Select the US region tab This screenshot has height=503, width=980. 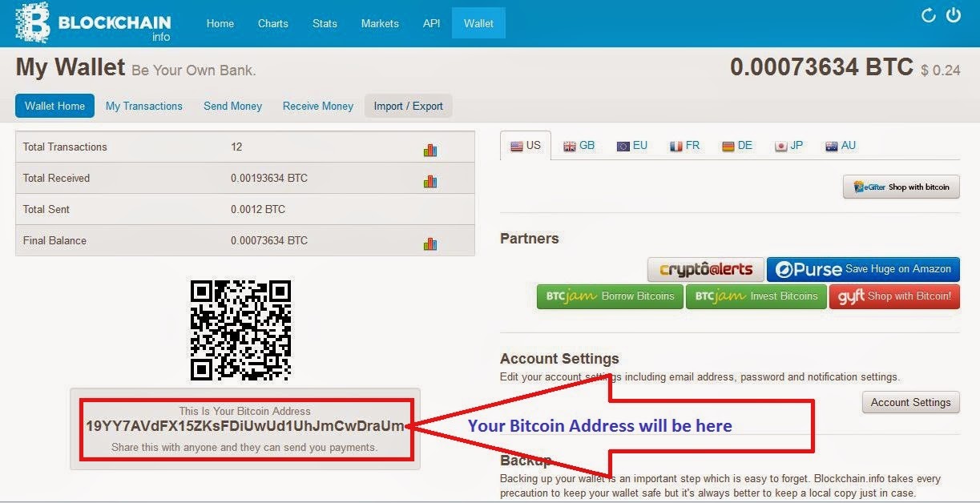tap(526, 146)
